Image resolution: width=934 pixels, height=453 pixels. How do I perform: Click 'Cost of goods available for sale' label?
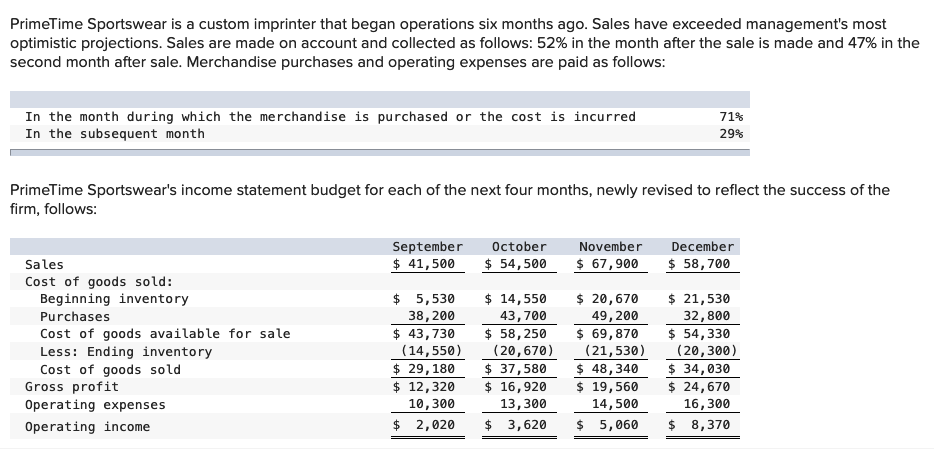165,334
